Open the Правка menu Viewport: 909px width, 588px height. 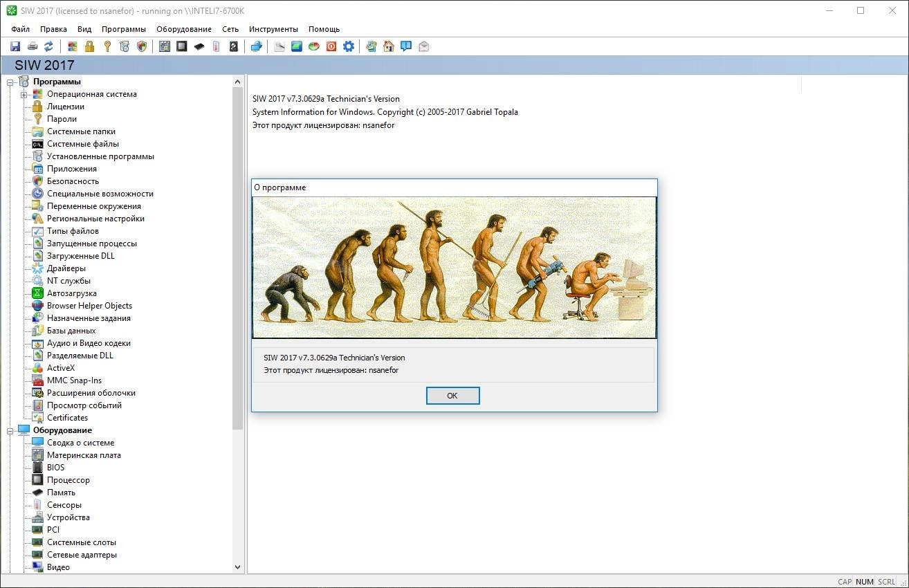coord(53,29)
